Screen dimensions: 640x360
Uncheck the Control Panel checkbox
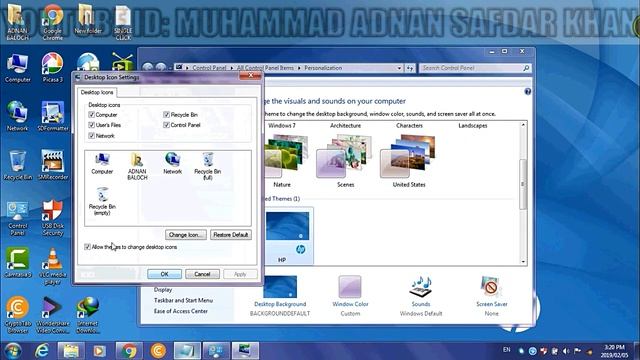166,125
